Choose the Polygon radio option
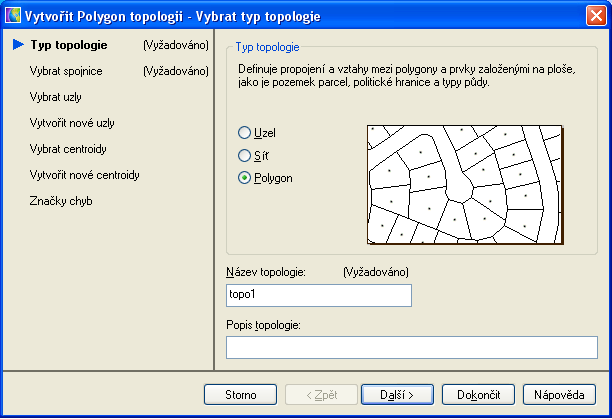 tap(245, 178)
